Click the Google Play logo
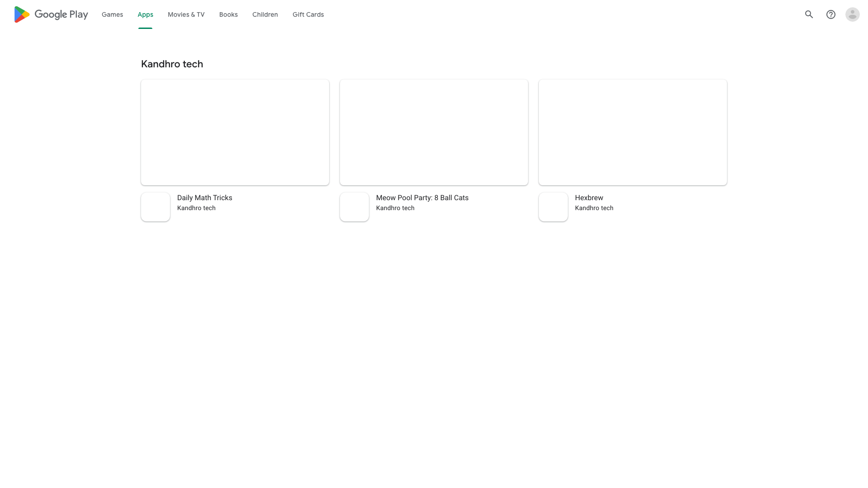This screenshot has height=488, width=868. pyautogui.click(x=51, y=14)
